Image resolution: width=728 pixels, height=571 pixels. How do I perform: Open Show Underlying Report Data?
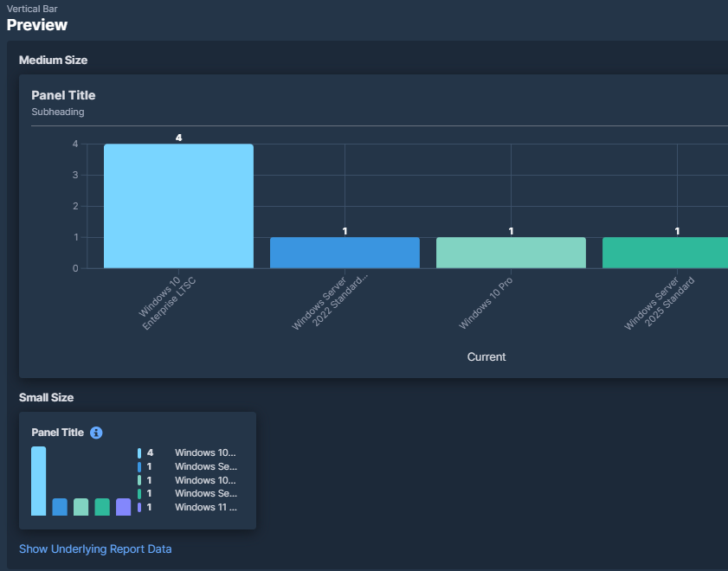pyautogui.click(x=95, y=549)
